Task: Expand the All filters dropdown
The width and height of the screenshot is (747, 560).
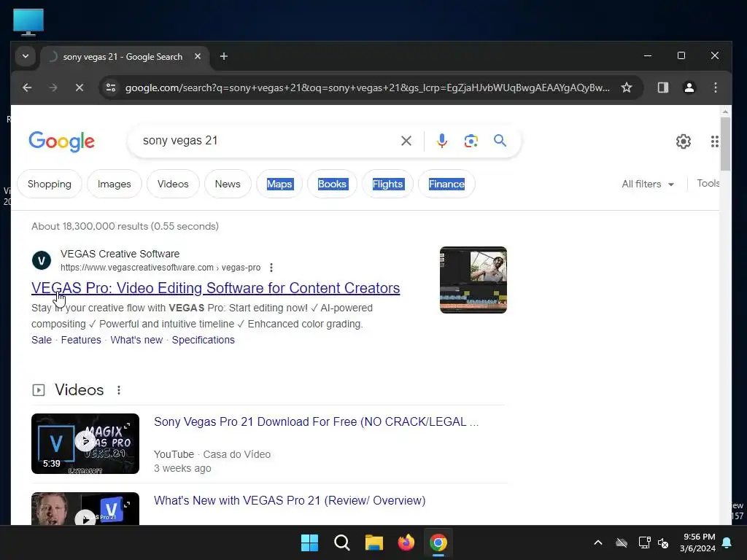Action: coord(648,184)
